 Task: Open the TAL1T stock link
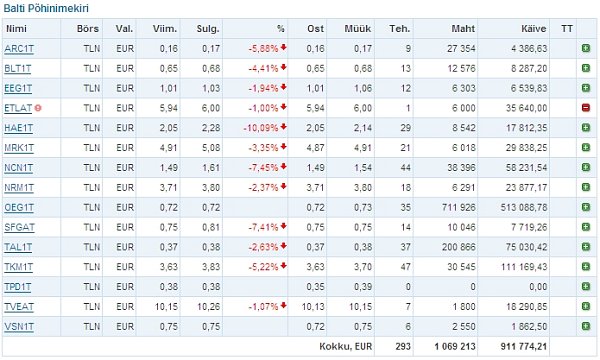(18, 248)
